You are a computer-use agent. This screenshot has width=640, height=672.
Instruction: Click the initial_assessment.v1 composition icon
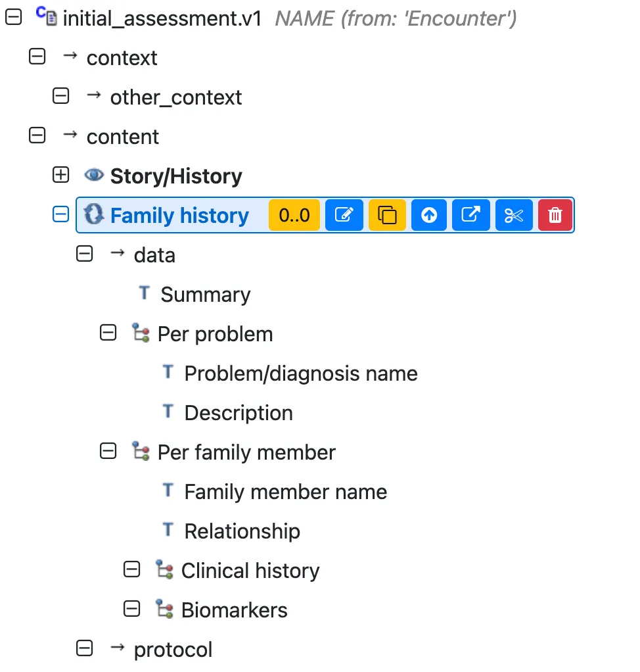pyautogui.click(x=45, y=18)
